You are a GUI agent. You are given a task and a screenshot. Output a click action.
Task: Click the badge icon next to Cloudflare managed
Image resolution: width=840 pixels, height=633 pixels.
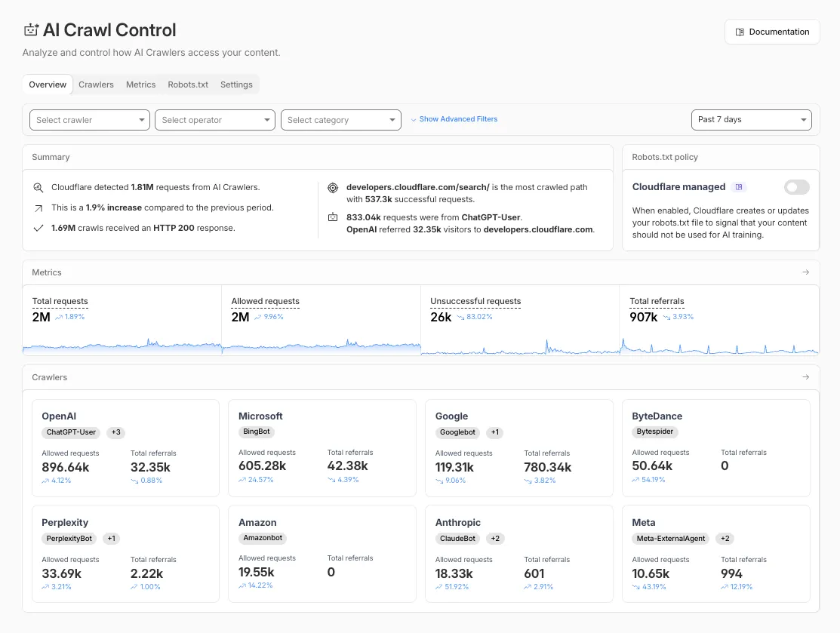738,186
